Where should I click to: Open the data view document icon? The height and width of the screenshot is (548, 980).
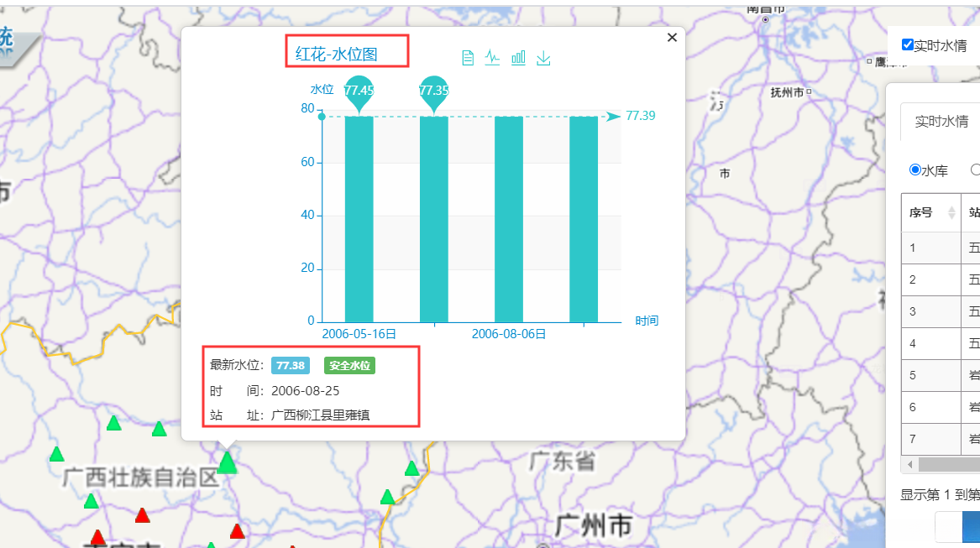click(x=468, y=58)
